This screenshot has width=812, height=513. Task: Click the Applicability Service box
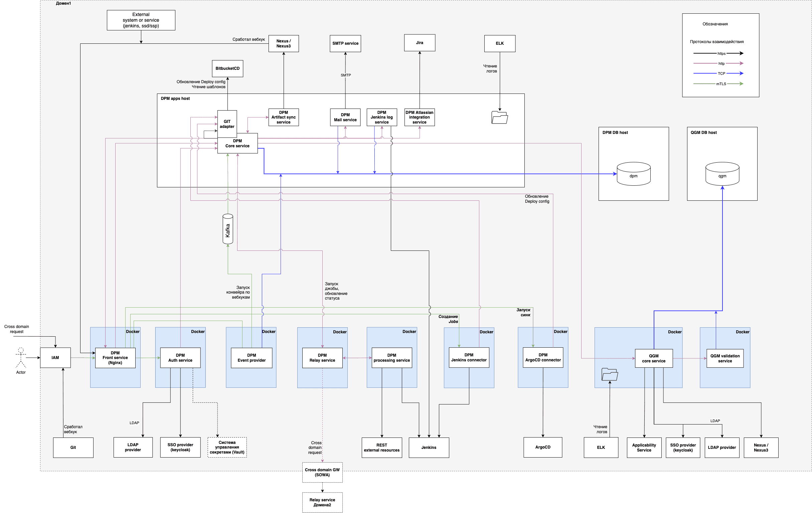(x=644, y=448)
